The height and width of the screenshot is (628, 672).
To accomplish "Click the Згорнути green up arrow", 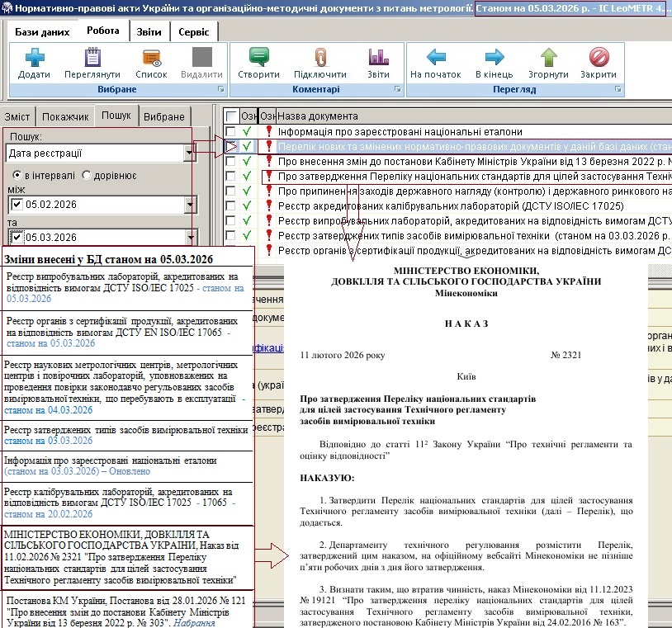I will (x=548, y=59).
